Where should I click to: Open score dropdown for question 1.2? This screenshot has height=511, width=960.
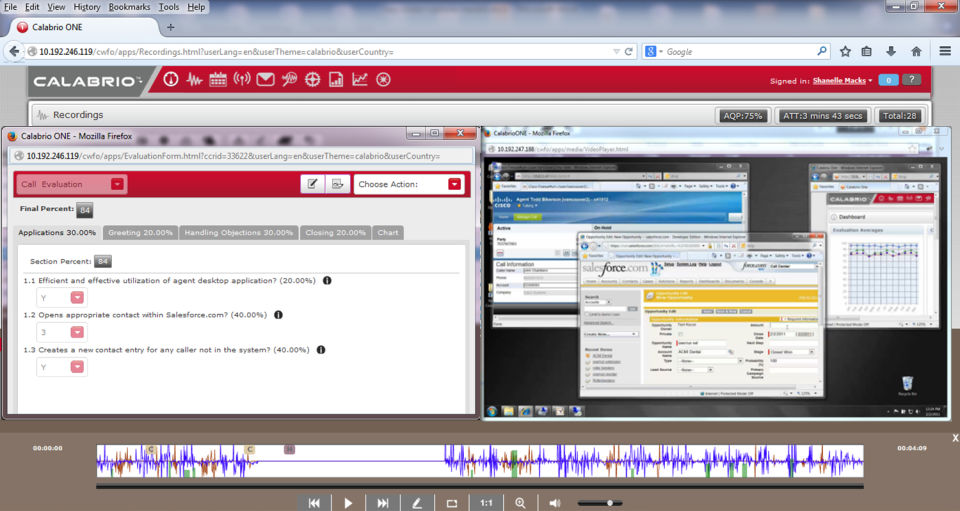tap(77, 332)
